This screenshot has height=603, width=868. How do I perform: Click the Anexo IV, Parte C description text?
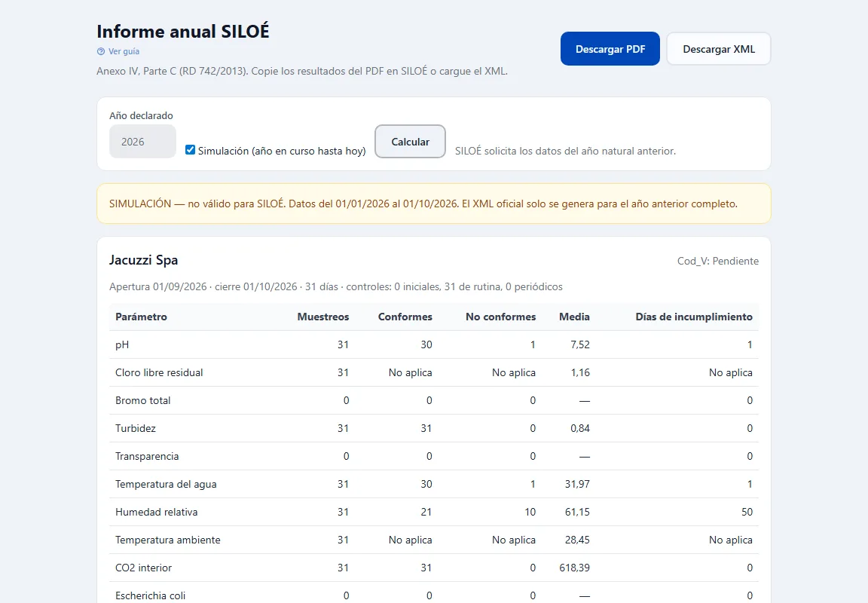(x=301, y=72)
